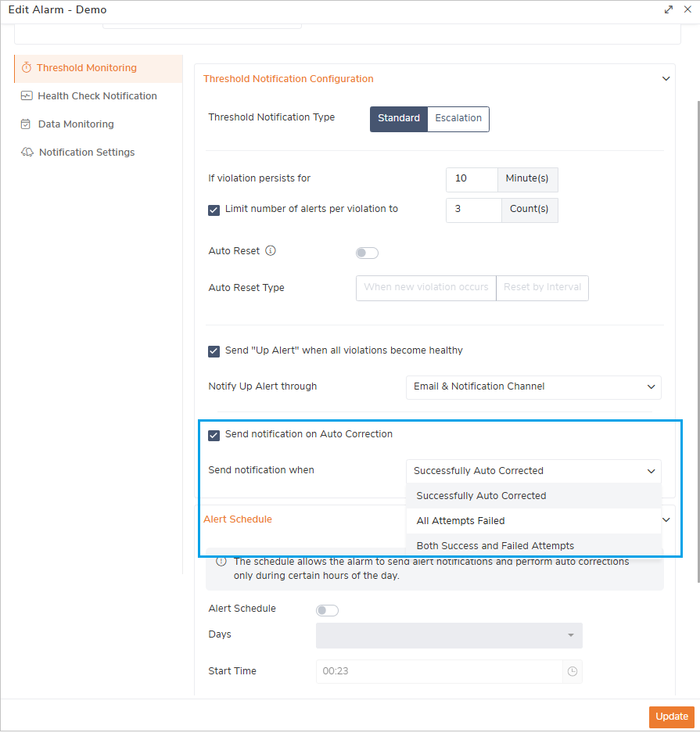The width and height of the screenshot is (700, 733).
Task: Uncheck Limit number of alerts per violation
Action: pyautogui.click(x=214, y=210)
